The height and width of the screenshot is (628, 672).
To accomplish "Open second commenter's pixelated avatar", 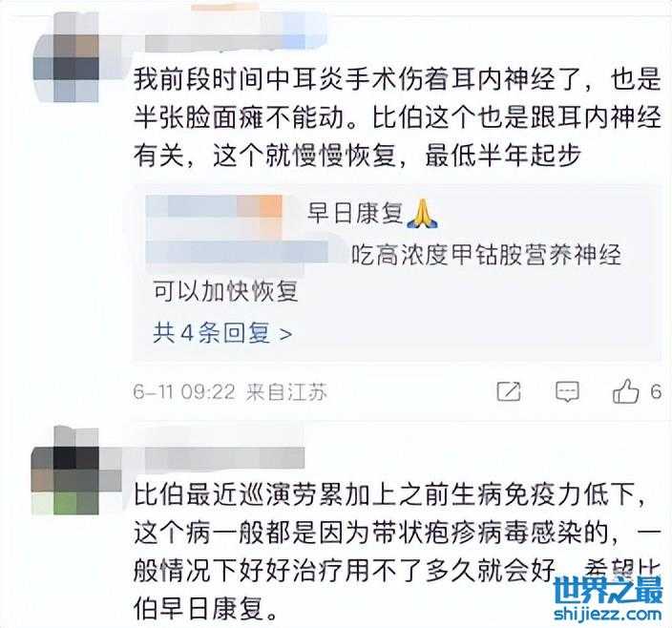I will (65, 471).
